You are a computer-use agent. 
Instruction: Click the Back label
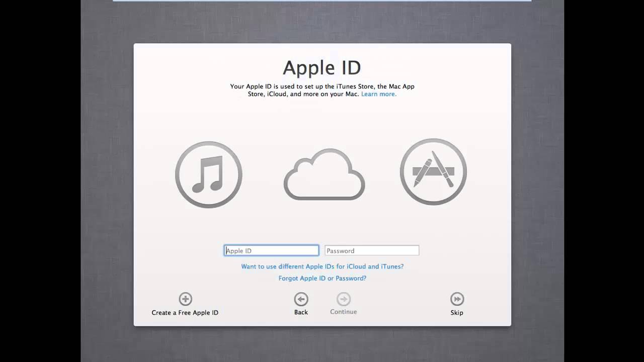click(x=301, y=312)
